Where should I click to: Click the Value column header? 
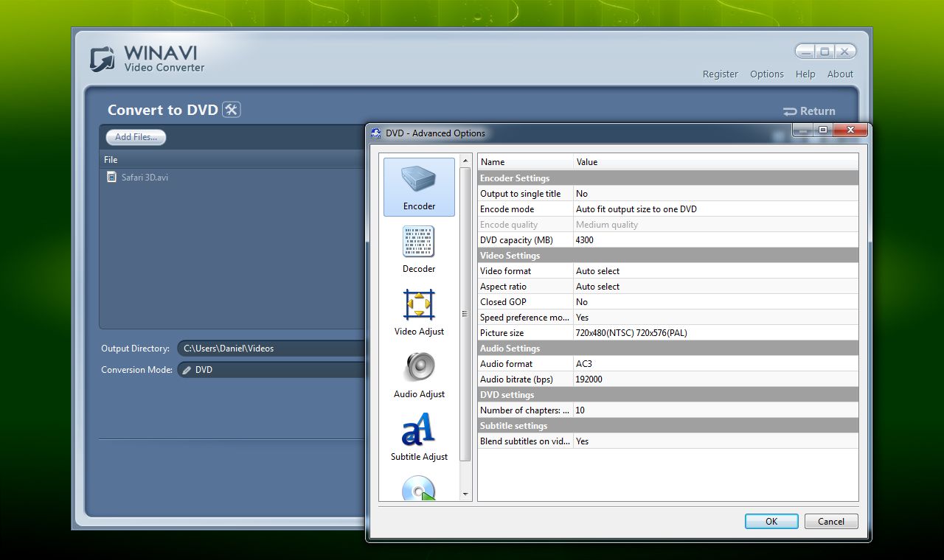click(x=716, y=162)
